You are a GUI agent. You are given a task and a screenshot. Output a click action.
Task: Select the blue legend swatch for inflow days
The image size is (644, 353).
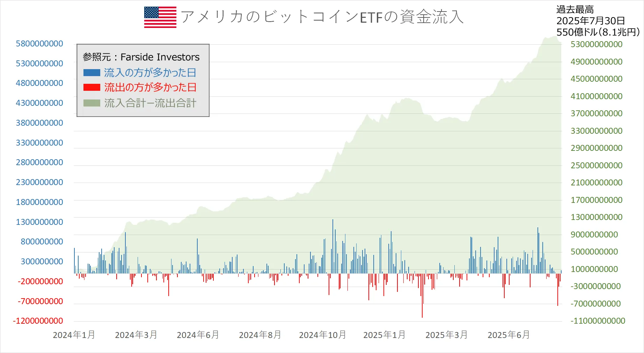pyautogui.click(x=92, y=72)
